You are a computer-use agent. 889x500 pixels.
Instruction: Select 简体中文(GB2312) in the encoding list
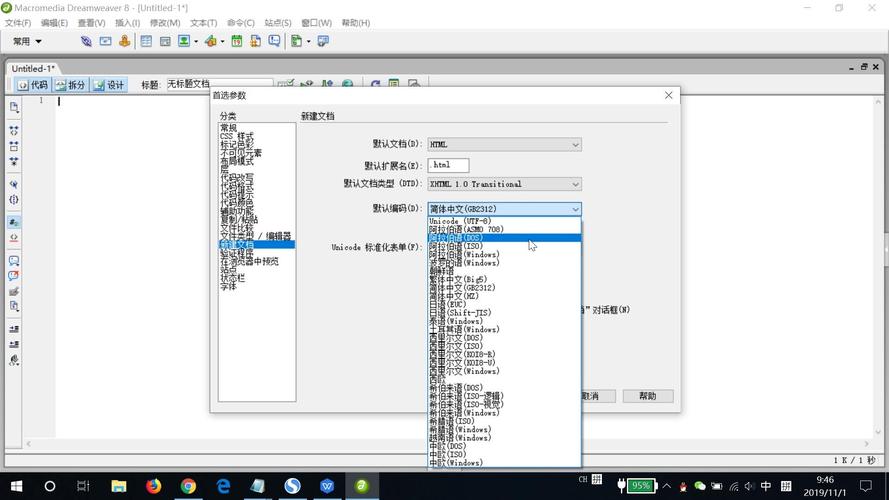click(x=504, y=288)
